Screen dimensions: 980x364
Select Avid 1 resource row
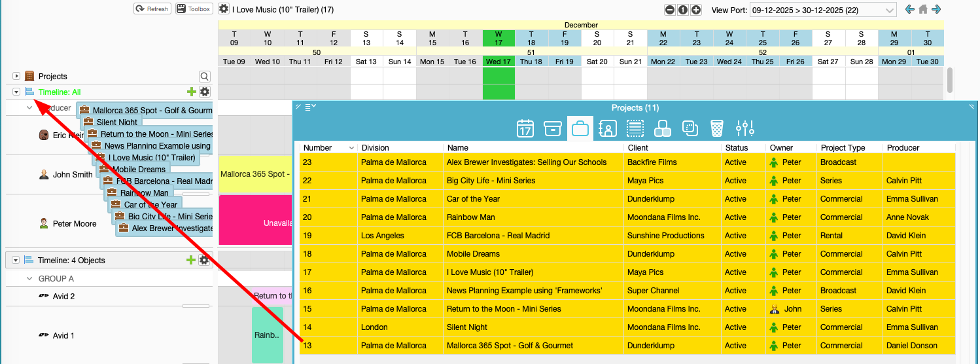pyautogui.click(x=63, y=336)
